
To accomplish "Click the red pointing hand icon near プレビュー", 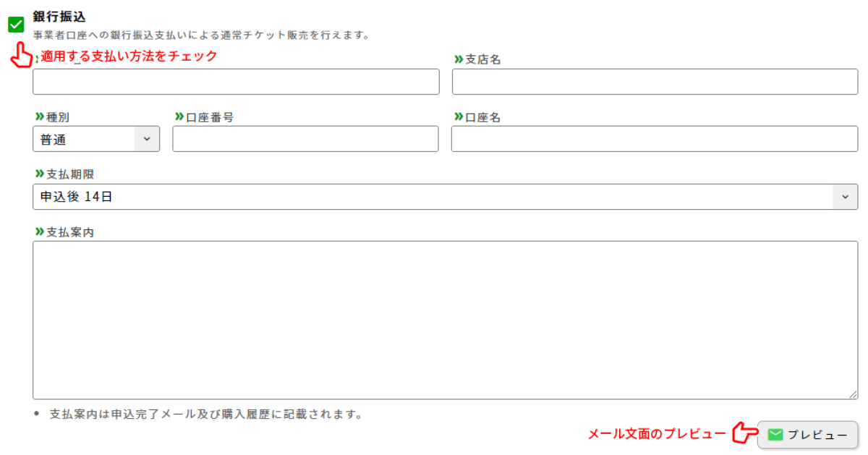I will [744, 434].
